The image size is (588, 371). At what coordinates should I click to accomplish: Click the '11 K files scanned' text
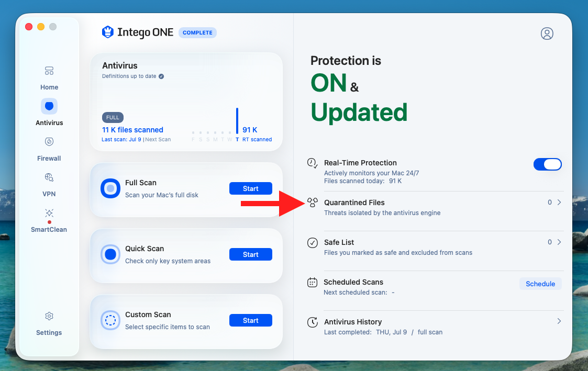132,130
